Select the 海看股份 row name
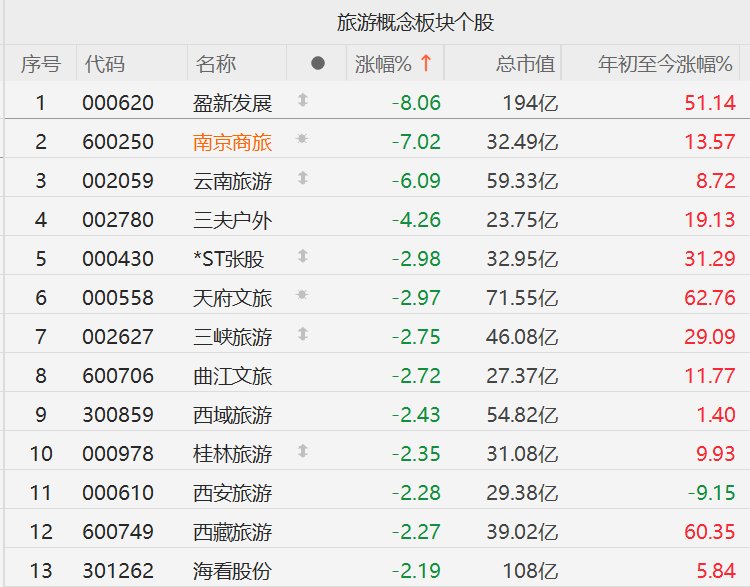Image resolution: width=750 pixels, height=587 pixels. coord(232,571)
